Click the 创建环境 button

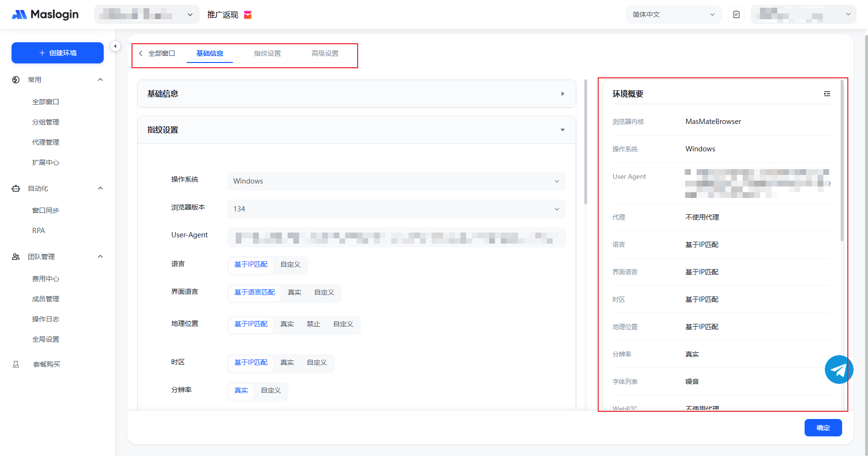click(58, 53)
